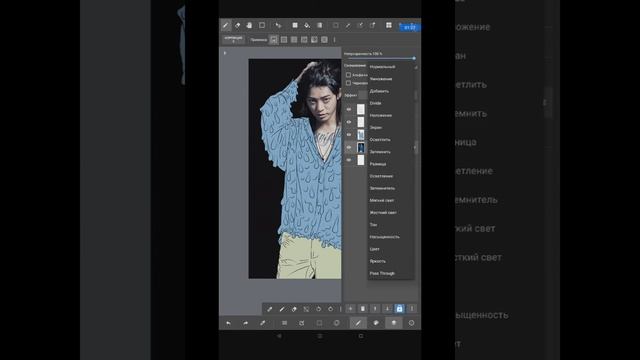
Task: Click the correction button left of Привязка
Action: tap(233, 39)
